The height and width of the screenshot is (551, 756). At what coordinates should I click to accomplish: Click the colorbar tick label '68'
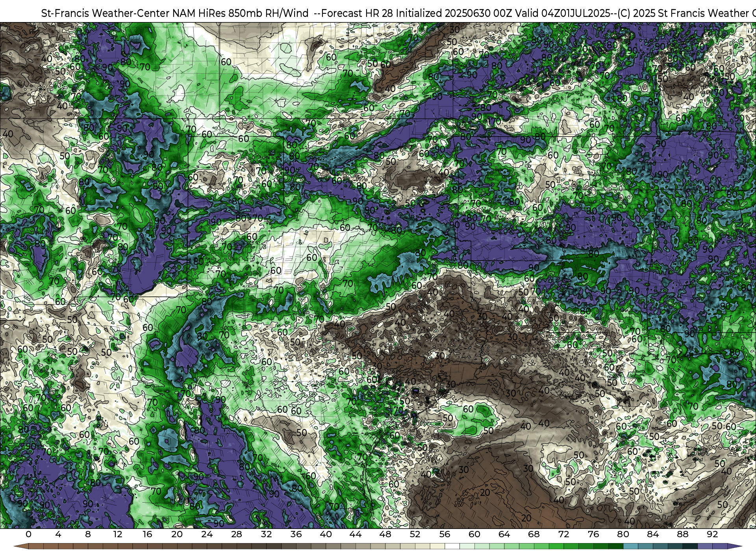[x=534, y=534]
